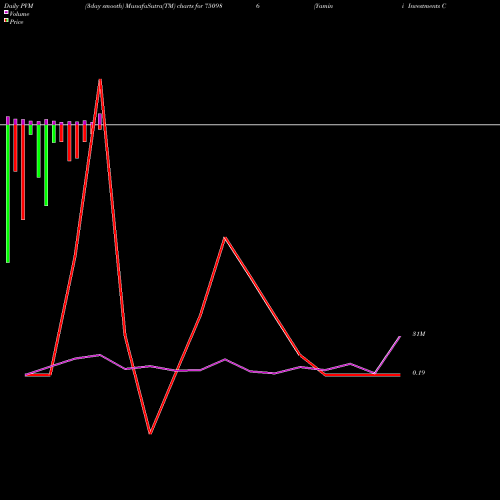Click the purple Volume legend swatch
Screen dimensions: 500x500
pyautogui.click(x=6, y=12)
